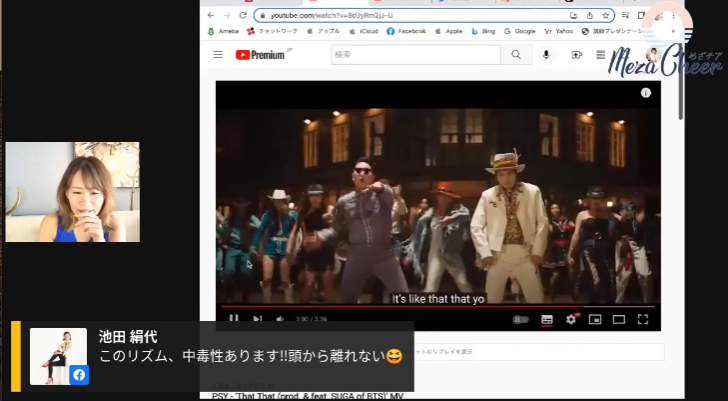The height and width of the screenshot is (401, 728).
Task: Open the Apple bookmark
Action: (448, 32)
